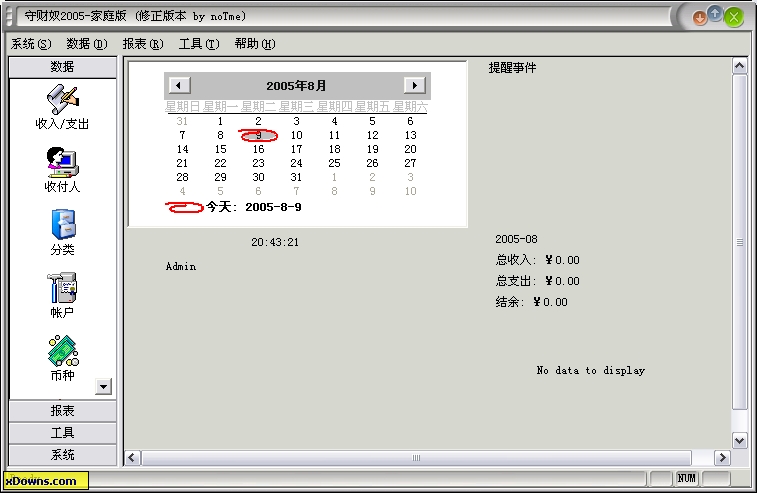Click the orange down-arrow title bar button

coord(699,18)
